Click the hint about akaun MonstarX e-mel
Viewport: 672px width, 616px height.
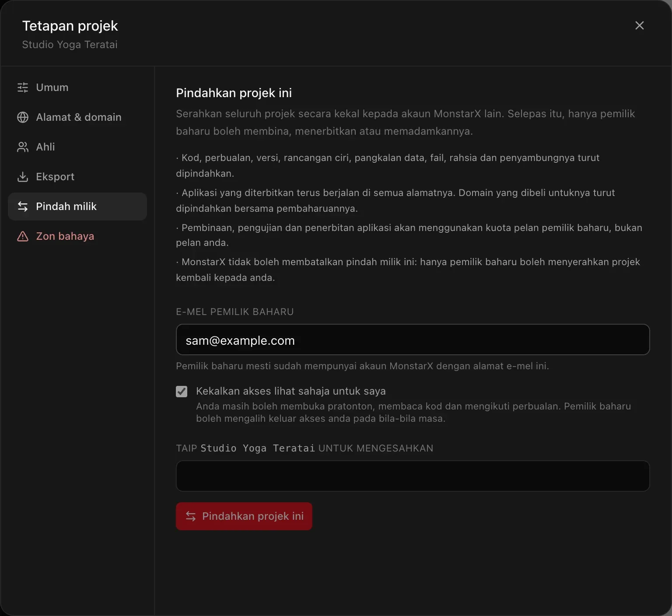pos(362,366)
